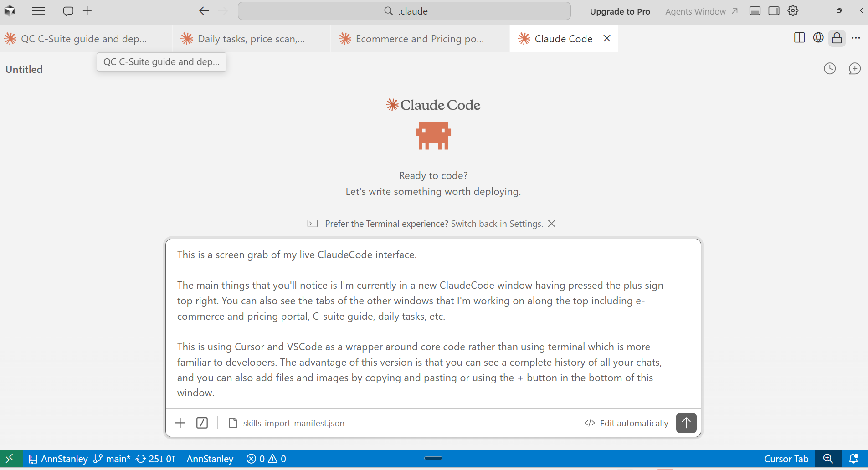This screenshot has height=470, width=868.
Task: Open notifications bell in status bar
Action: click(x=854, y=459)
